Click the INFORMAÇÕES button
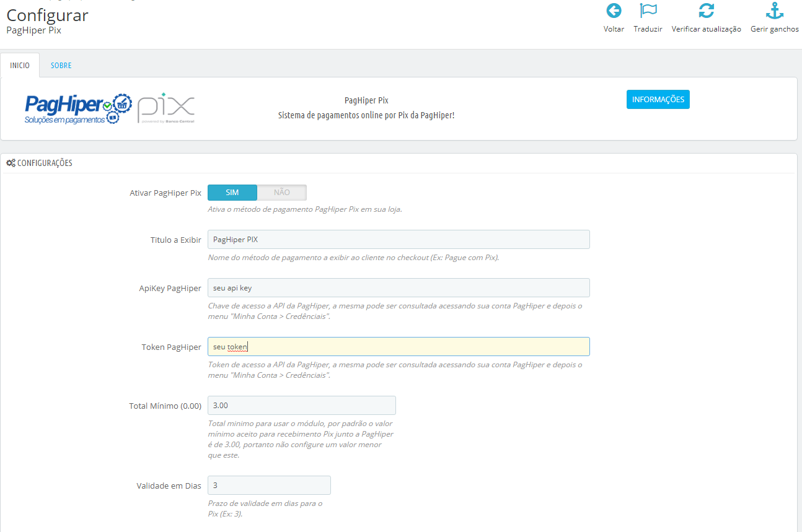The image size is (802, 532). coord(658,99)
